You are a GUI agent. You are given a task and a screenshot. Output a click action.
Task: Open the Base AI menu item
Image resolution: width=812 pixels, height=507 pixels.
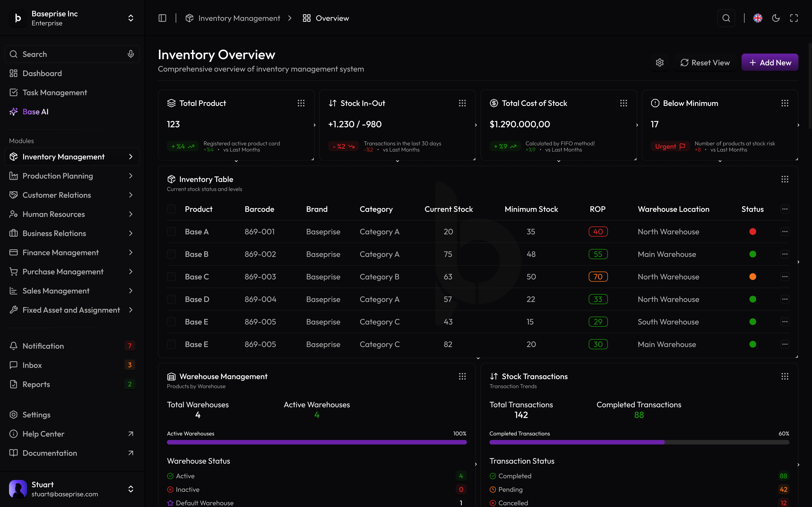pos(36,112)
